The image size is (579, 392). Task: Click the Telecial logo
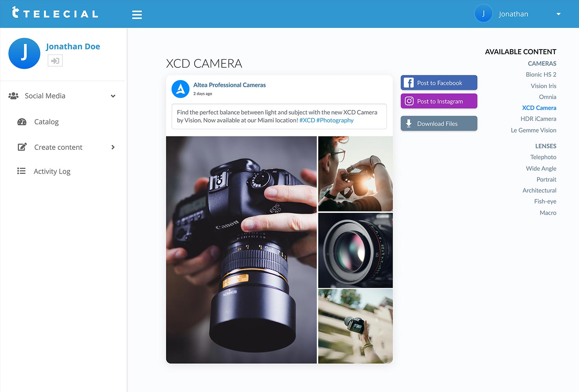point(55,13)
